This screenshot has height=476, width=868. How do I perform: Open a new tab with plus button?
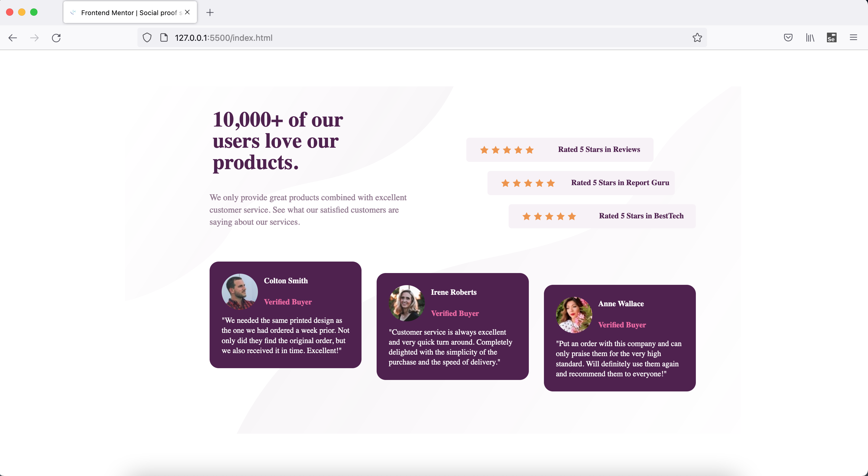coord(210,13)
